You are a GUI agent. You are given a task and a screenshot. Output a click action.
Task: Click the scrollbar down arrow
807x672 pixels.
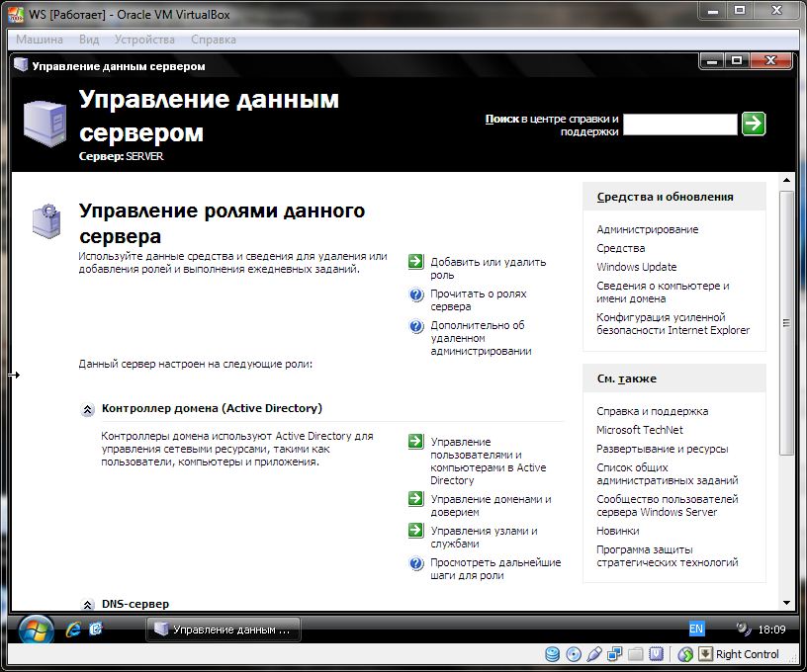click(x=786, y=603)
